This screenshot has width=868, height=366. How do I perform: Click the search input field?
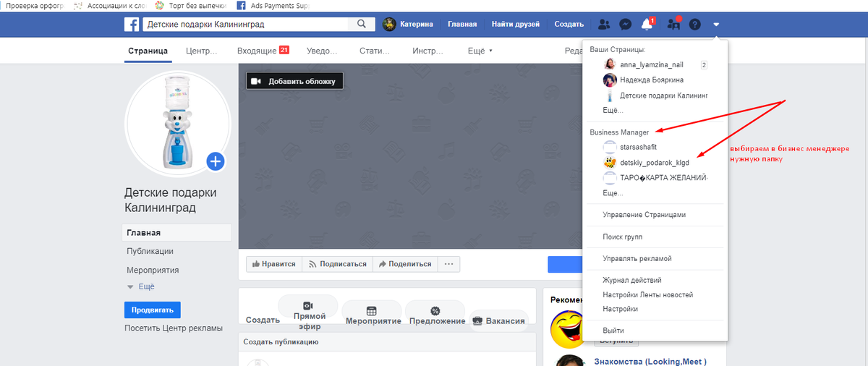click(x=246, y=24)
